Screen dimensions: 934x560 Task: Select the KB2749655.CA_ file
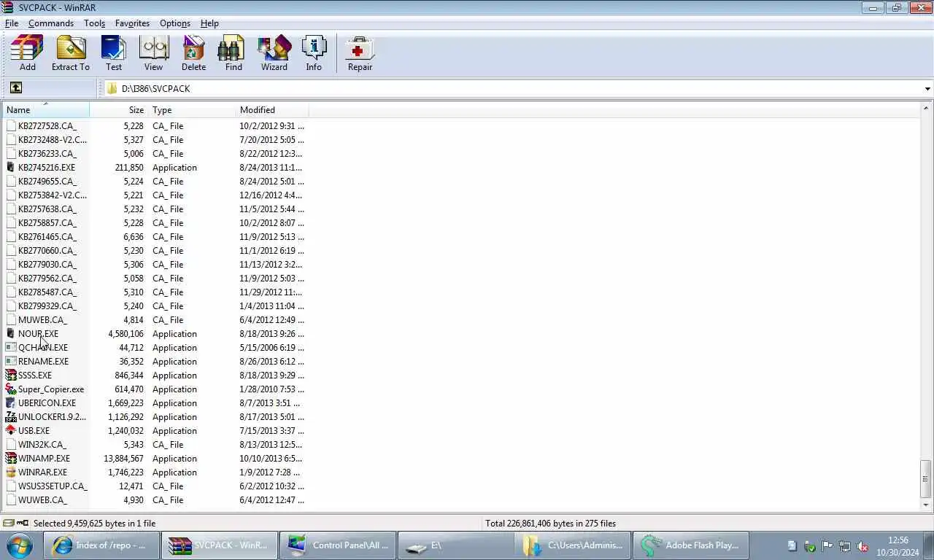[47, 182]
